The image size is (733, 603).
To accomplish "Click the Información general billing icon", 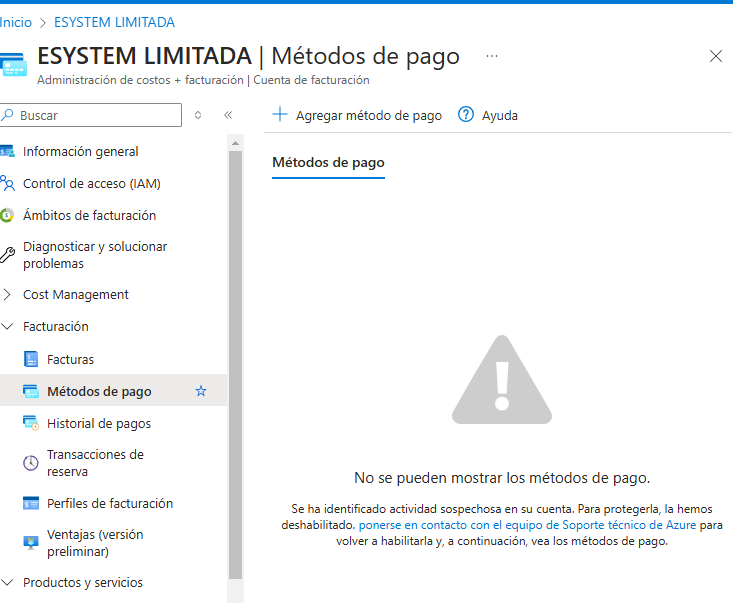I will pyautogui.click(x=7, y=151).
